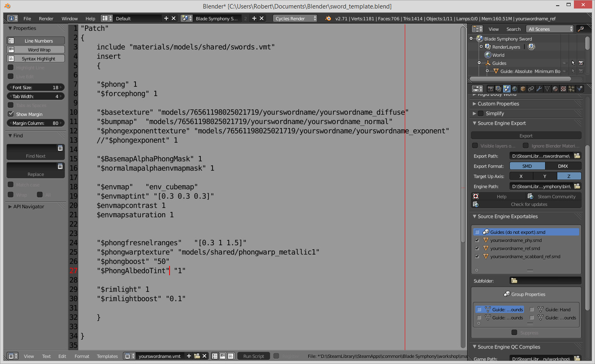Viewport: 595px width, 364px height.
Task: Collapse the Source Engine QC Compiles panel
Action: click(475, 347)
